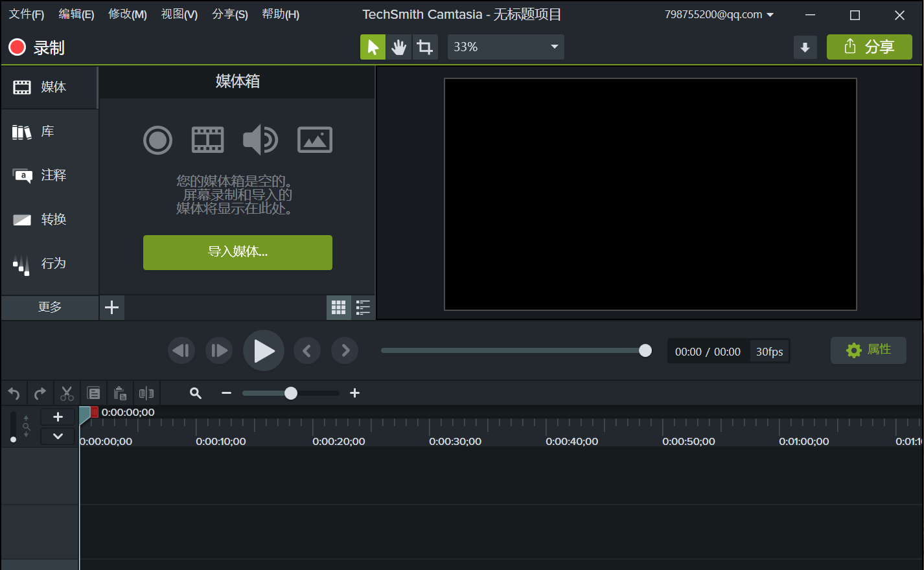
Task: Click the audio speaker icon
Action: (260, 139)
